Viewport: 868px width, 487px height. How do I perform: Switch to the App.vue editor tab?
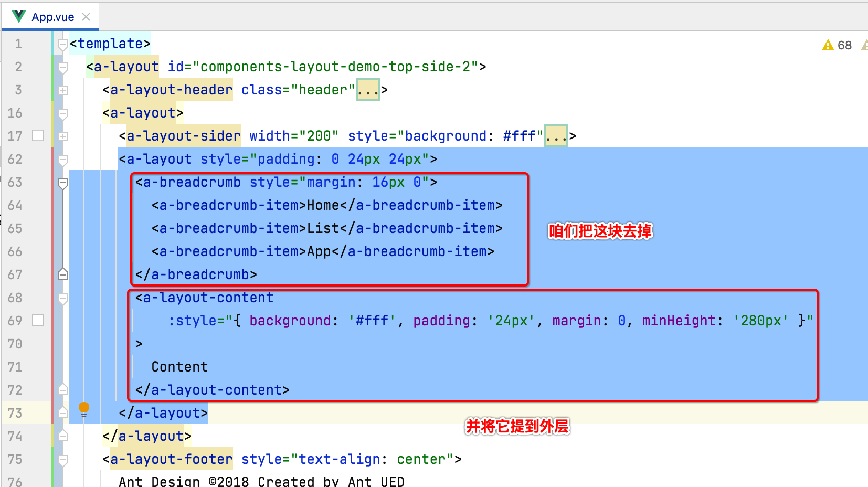pos(51,17)
